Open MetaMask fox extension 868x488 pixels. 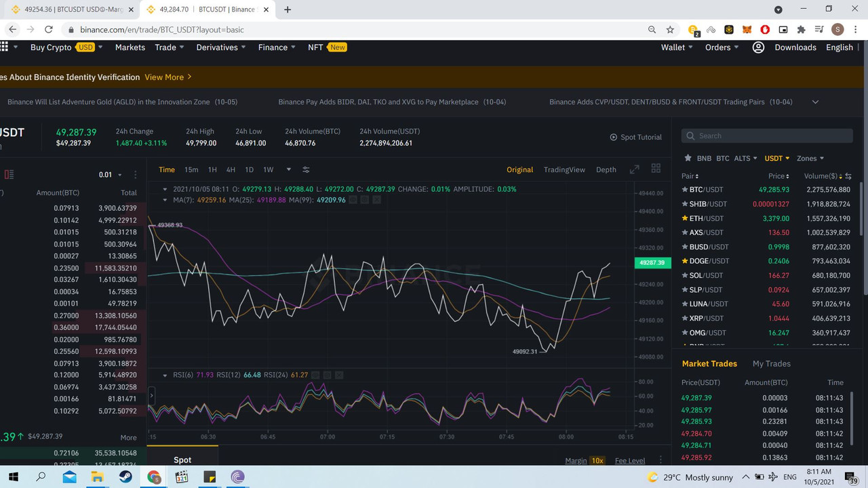point(747,30)
